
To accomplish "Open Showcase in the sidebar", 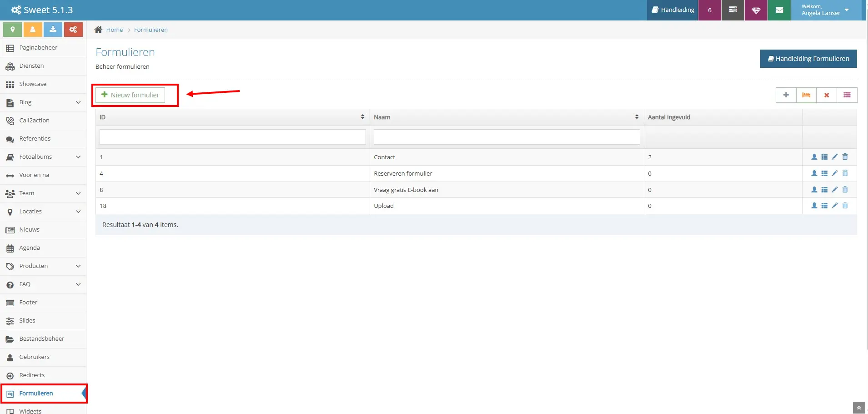I will (x=43, y=84).
